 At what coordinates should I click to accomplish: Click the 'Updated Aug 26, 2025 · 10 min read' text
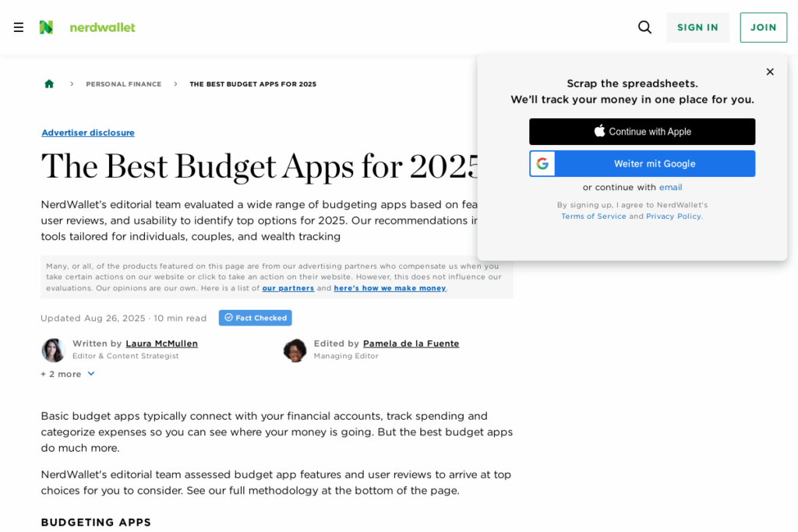124,318
